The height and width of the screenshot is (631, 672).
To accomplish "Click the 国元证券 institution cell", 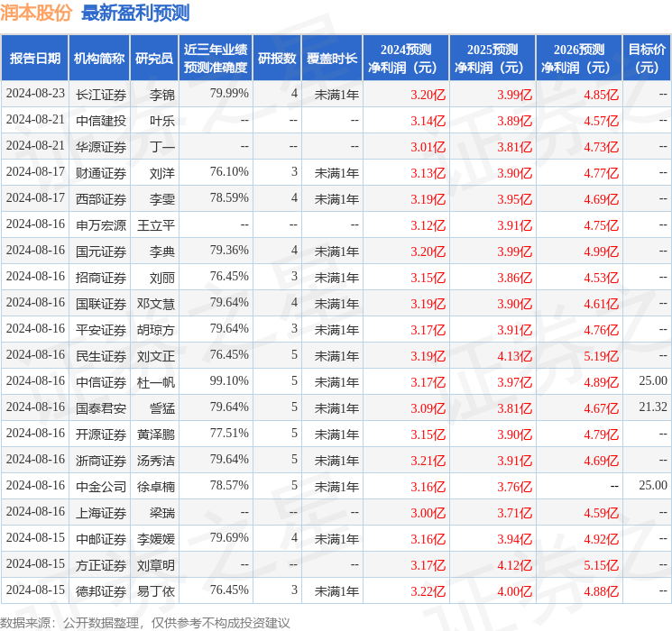I will coord(101,251).
